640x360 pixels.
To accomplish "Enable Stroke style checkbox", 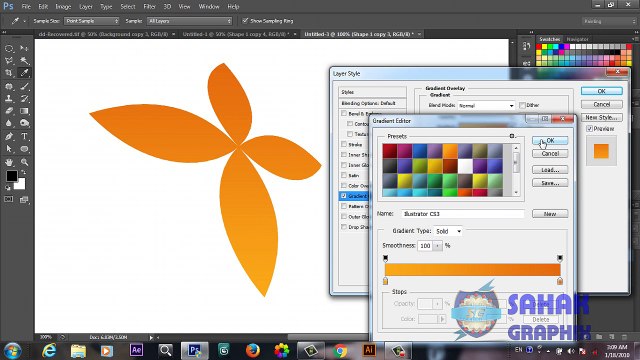I will [x=344, y=144].
